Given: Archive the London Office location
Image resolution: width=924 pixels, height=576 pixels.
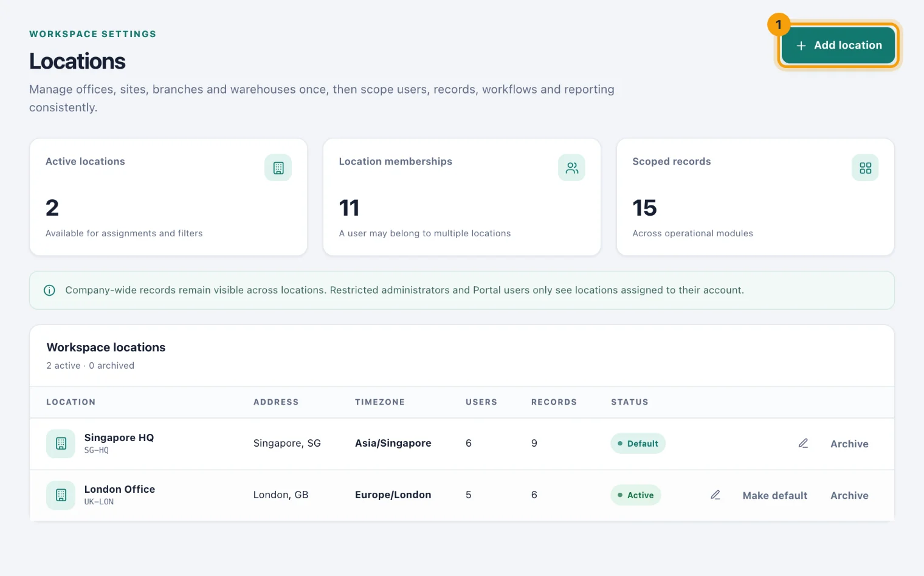Looking at the screenshot, I should point(849,496).
